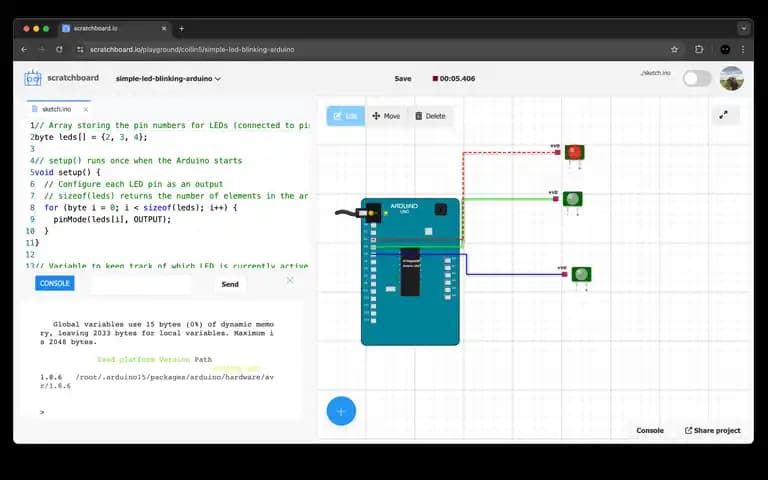
Task: Open a new browser tab
Action: (181, 28)
